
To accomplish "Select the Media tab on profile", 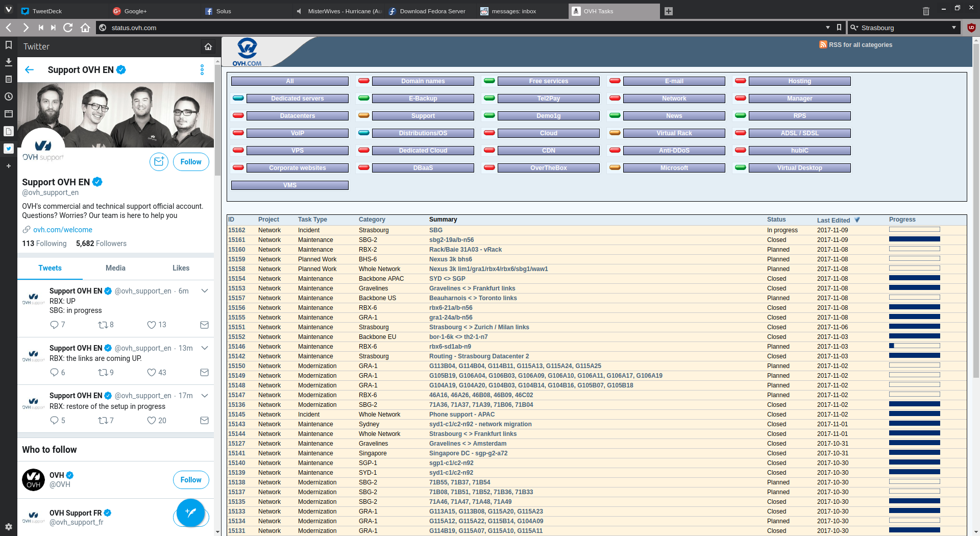I will pyautogui.click(x=115, y=268).
